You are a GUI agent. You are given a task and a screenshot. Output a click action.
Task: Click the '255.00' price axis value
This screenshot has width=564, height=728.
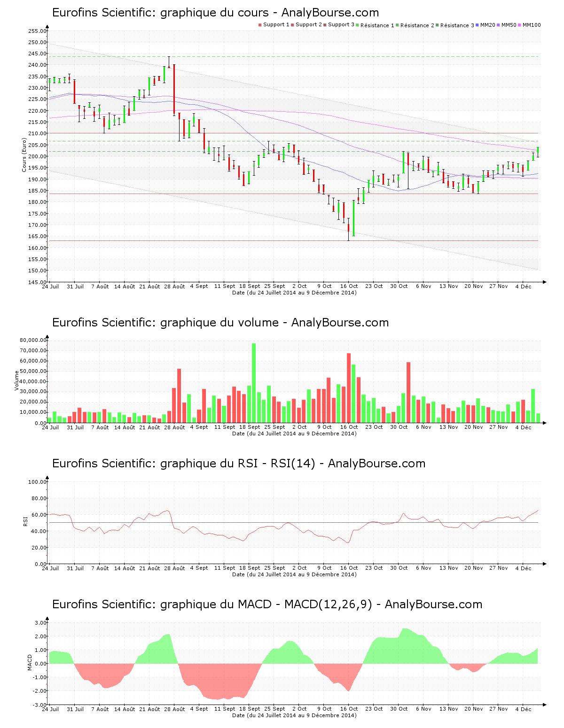(x=37, y=31)
